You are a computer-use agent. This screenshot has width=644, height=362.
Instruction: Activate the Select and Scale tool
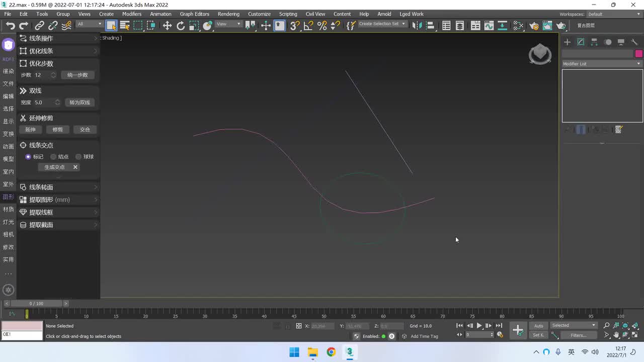194,26
